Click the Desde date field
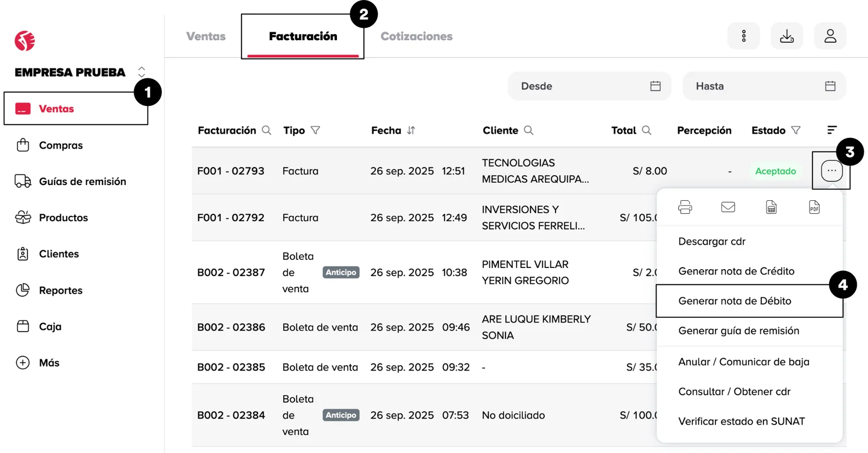 (589, 86)
